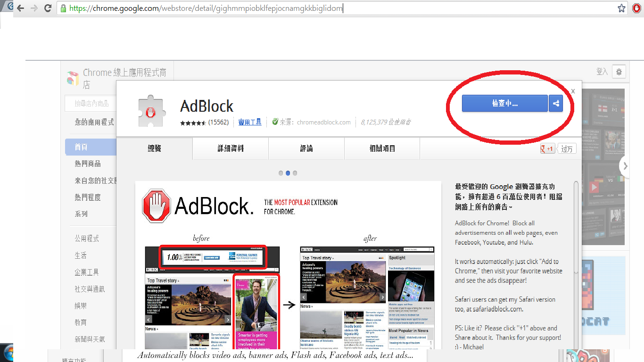Screen dimensions: 644x362
Task: Select 熱門商品 in the sidebar
Action: pyautogui.click(x=88, y=164)
